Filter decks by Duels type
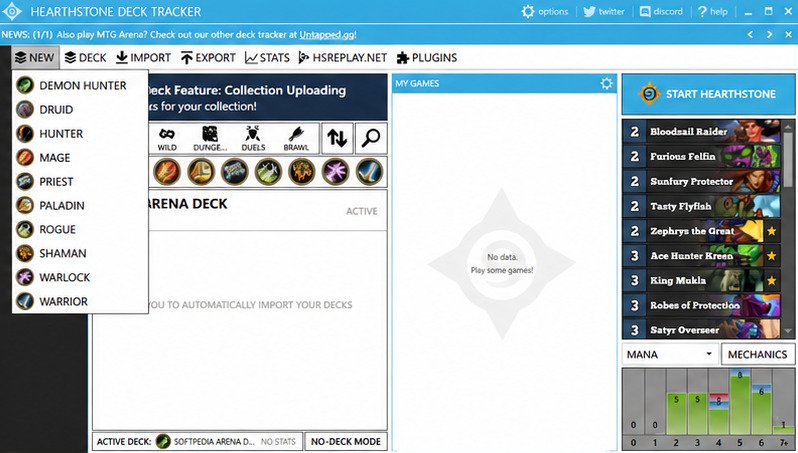 tap(253, 138)
